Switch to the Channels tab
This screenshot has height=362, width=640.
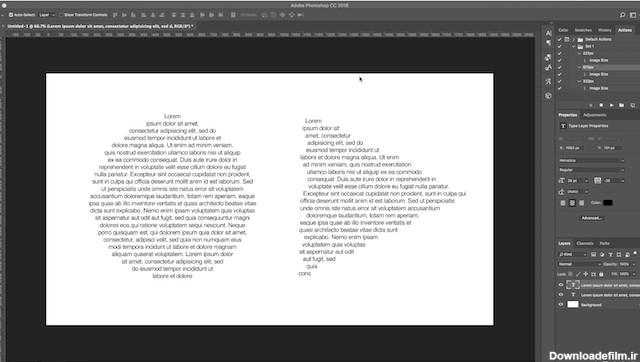click(x=584, y=243)
